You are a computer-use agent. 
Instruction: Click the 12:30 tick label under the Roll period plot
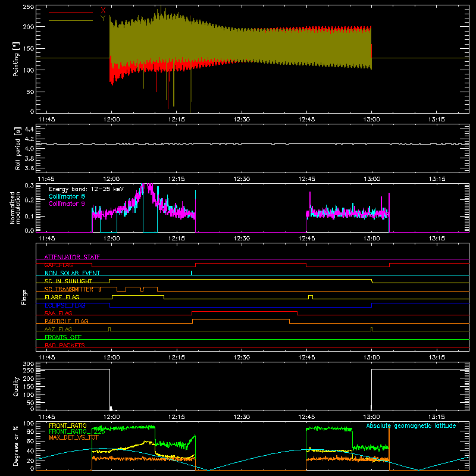(242, 179)
